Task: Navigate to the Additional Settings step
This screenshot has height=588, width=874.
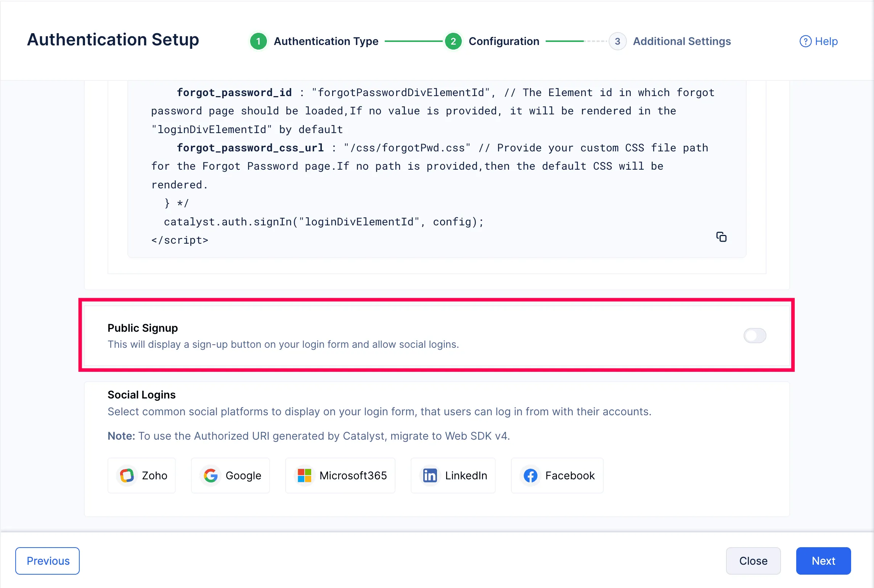Action: (681, 41)
